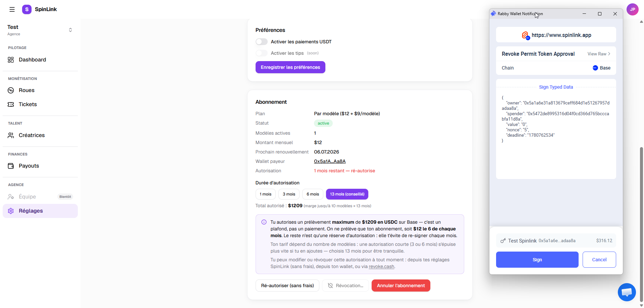Open Payouts in the sidebar
Screen dimensions: 644x308
40,166
